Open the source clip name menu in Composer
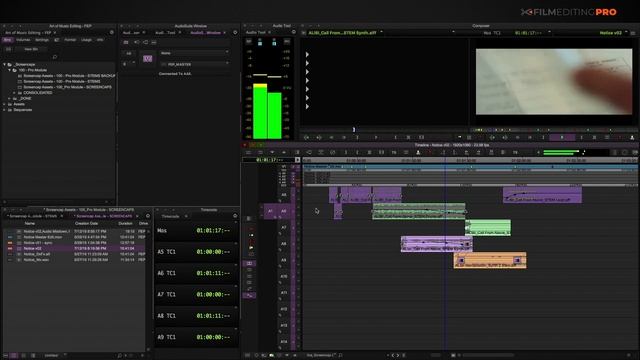This screenshot has width=640, height=360. point(342,33)
